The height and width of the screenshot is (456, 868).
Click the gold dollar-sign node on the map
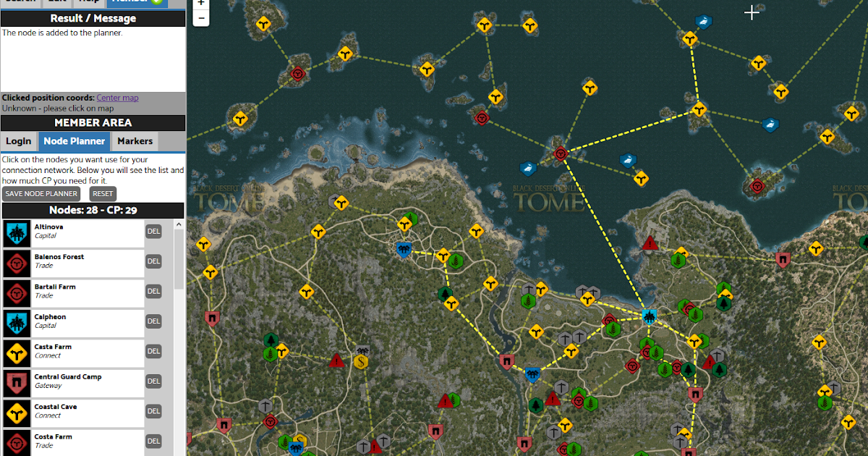coord(361,360)
